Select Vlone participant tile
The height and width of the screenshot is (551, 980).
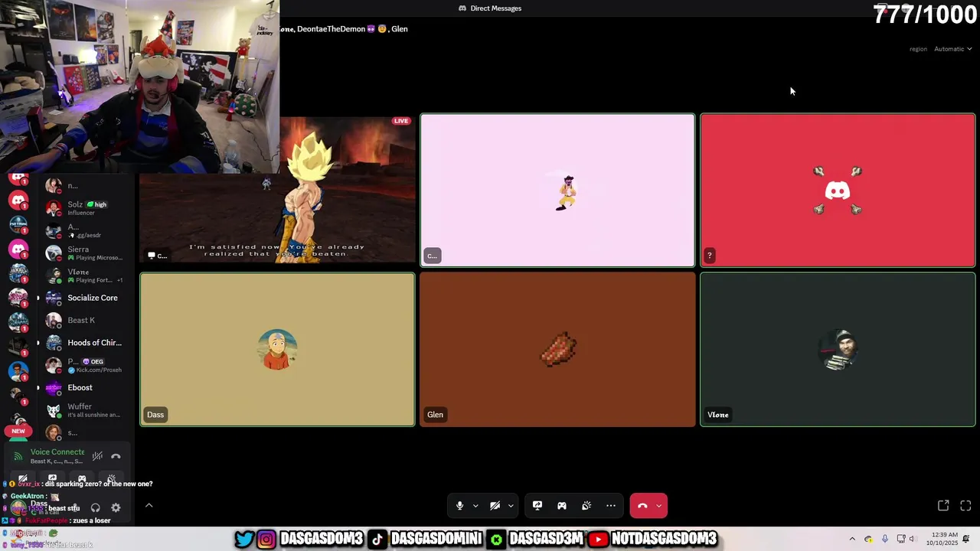[x=838, y=350]
